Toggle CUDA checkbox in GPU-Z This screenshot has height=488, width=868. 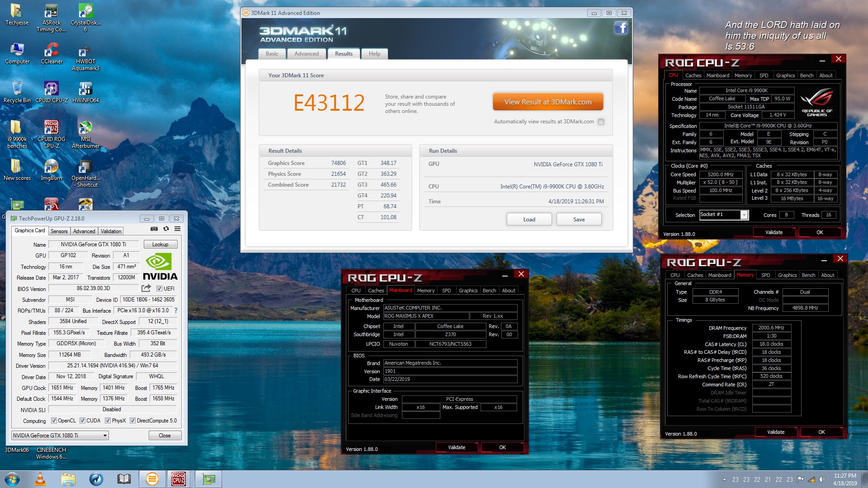click(x=82, y=421)
